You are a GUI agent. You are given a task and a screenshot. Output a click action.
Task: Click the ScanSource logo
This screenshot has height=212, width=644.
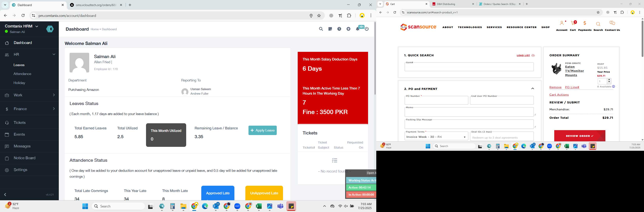coord(418,27)
